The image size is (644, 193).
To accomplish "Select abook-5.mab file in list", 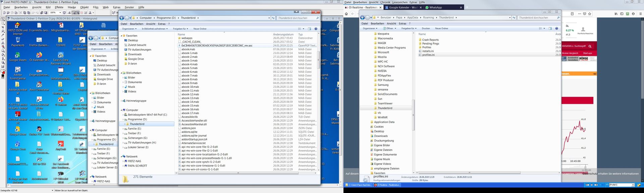I will pyautogui.click(x=190, y=68).
